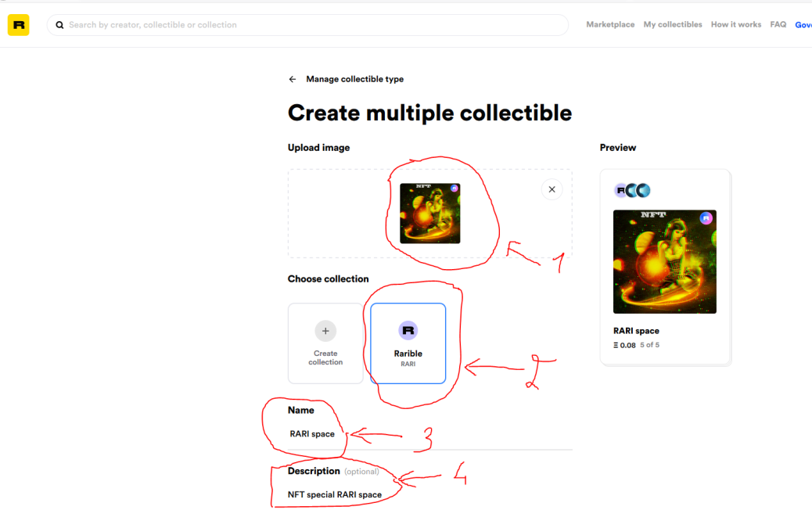Click the Create multiple collectible heading

(x=429, y=113)
